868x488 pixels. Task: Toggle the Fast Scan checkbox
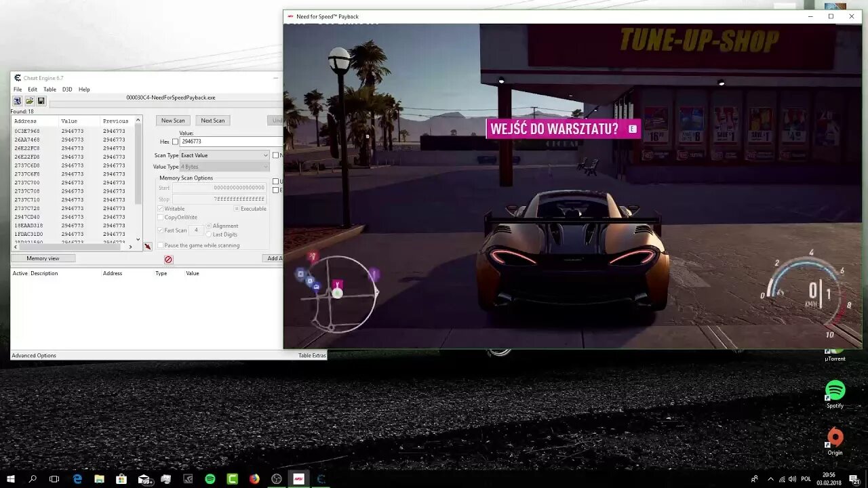[x=161, y=230]
